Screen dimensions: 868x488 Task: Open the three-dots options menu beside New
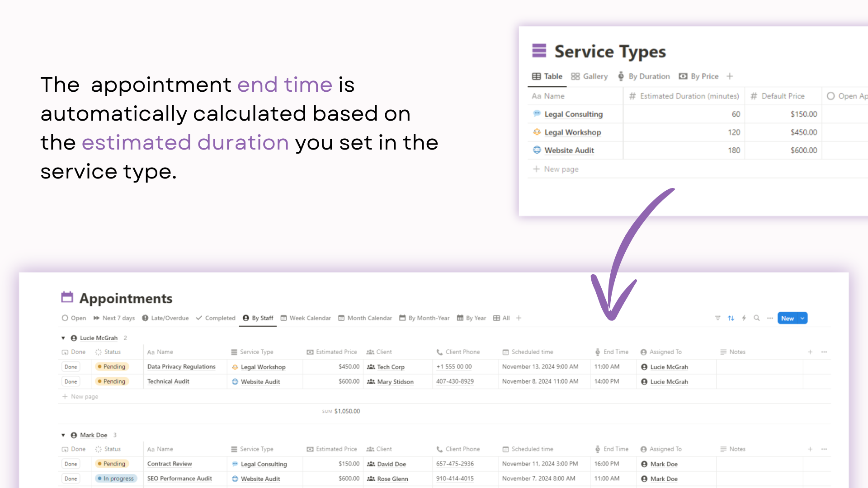[x=770, y=318]
